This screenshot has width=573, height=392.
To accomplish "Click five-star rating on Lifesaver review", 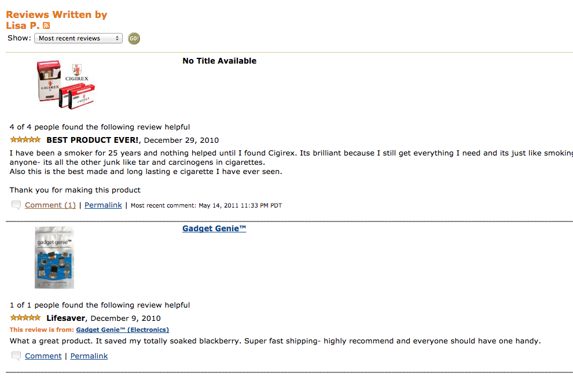I will pos(25,317).
